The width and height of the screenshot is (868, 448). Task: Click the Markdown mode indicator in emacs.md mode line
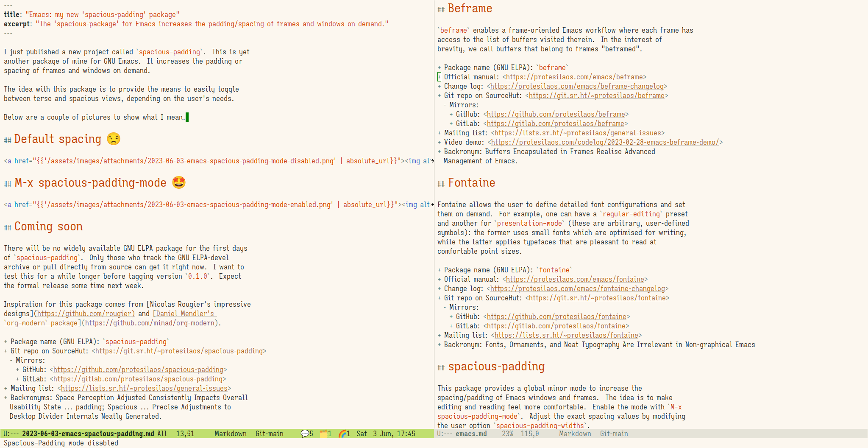pos(575,434)
